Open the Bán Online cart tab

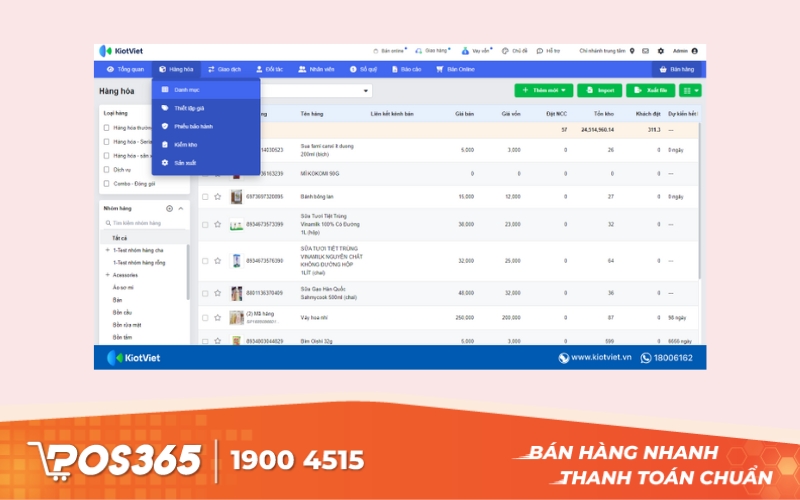click(455, 69)
